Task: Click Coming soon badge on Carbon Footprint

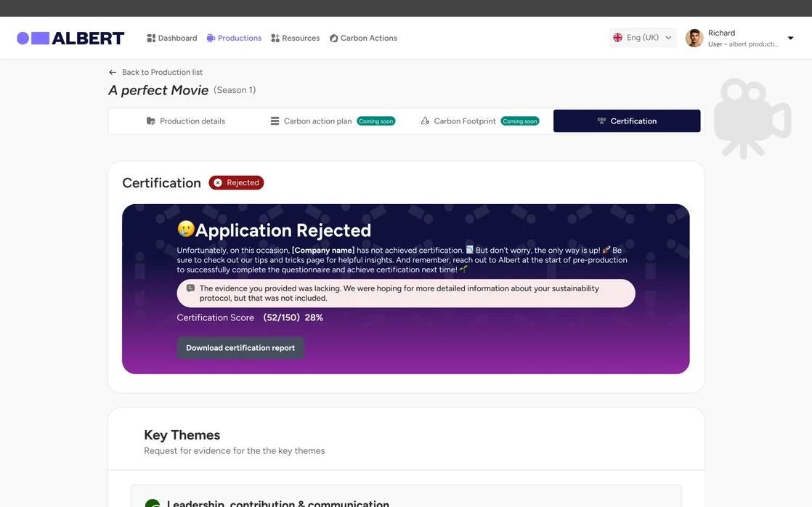Action: click(x=520, y=121)
